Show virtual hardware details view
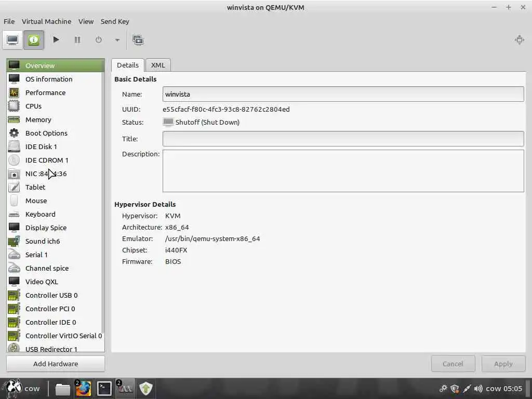This screenshot has height=399, width=532. tap(34, 40)
